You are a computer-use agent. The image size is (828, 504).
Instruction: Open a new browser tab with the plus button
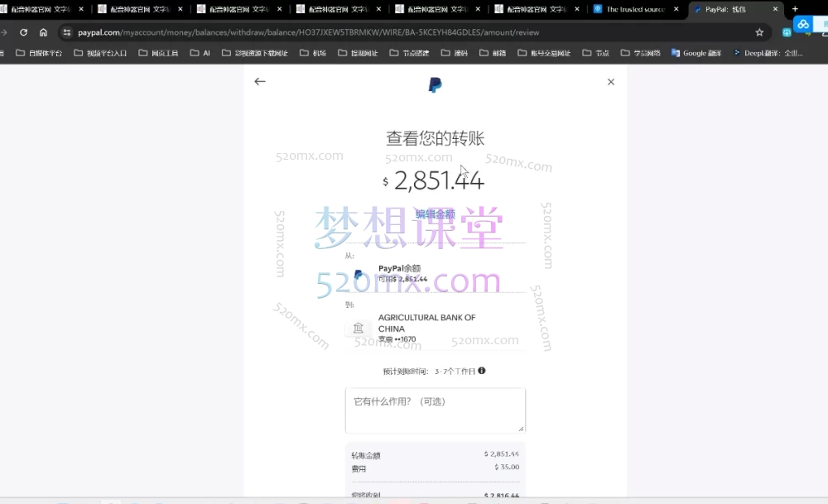[x=794, y=11]
